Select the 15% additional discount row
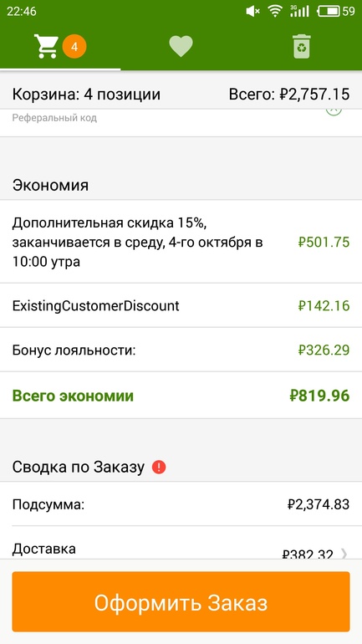The width and height of the screenshot is (362, 644). [181, 242]
